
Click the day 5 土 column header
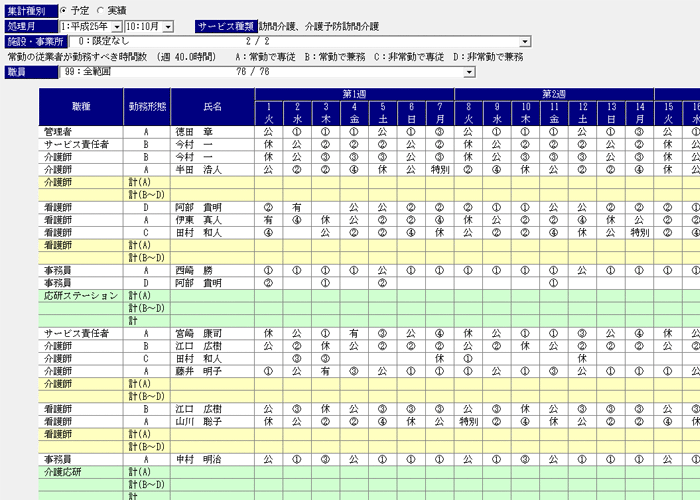click(383, 113)
